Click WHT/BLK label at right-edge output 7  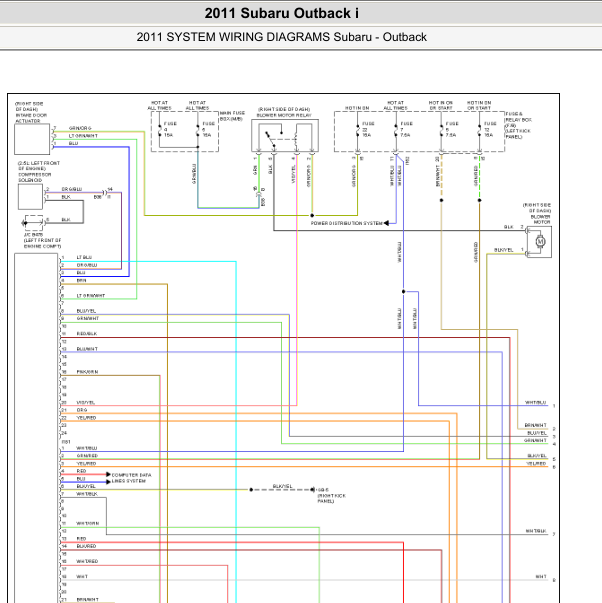tap(536, 531)
